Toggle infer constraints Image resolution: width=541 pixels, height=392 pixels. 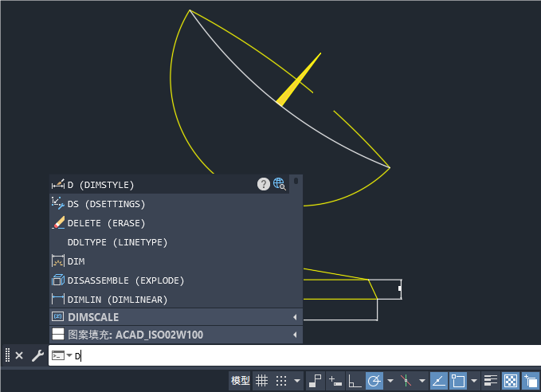(315, 381)
